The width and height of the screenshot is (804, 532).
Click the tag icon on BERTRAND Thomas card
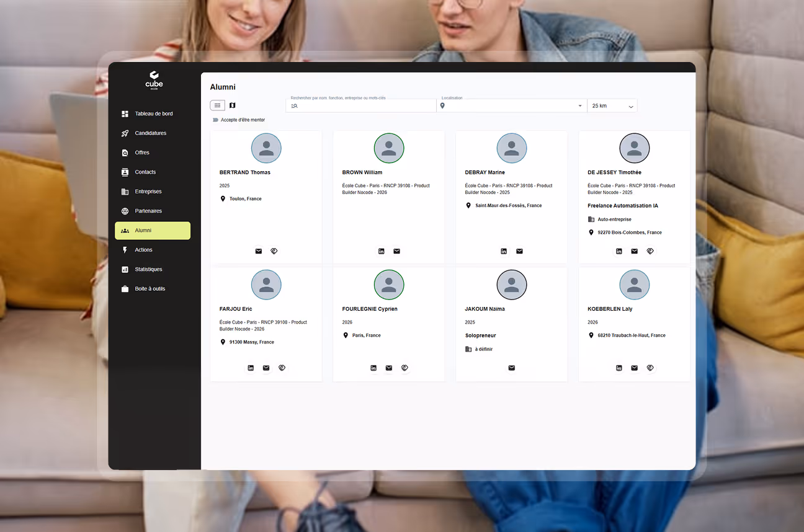[274, 251]
